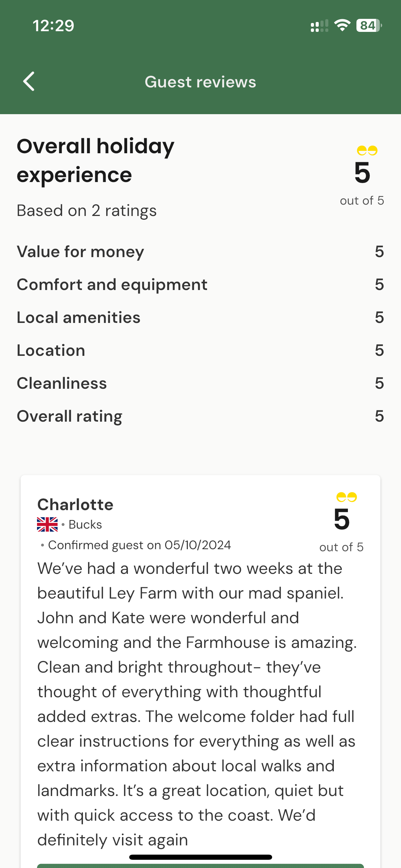Tap the battery indicator showing 84
Screen dimensions: 401x868
[x=369, y=25]
